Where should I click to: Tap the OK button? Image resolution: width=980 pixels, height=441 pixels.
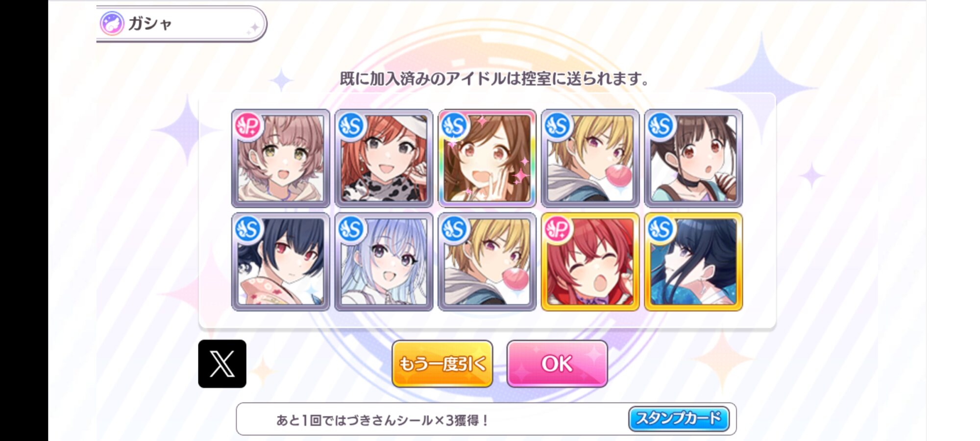click(557, 364)
